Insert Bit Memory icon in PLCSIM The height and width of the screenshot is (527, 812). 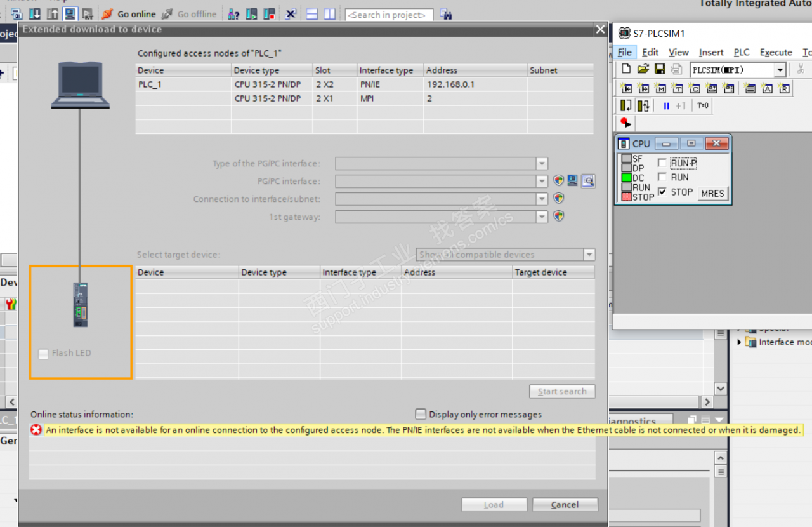660,88
